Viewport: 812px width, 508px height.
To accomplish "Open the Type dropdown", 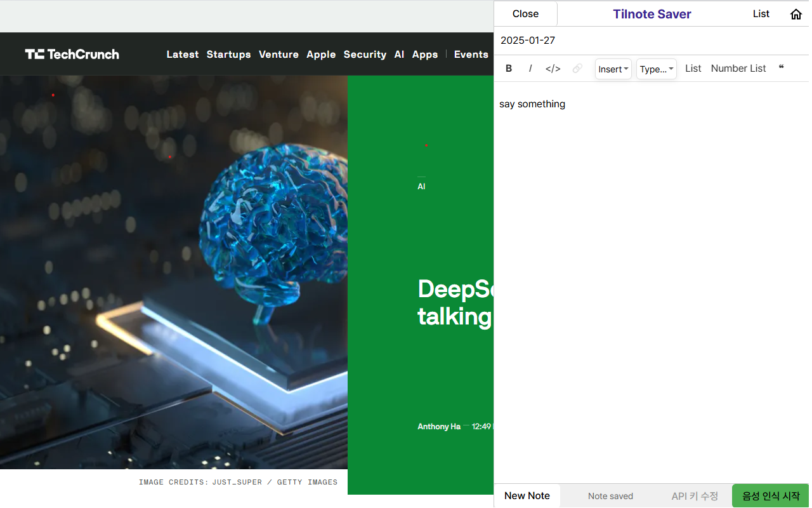I will [657, 69].
